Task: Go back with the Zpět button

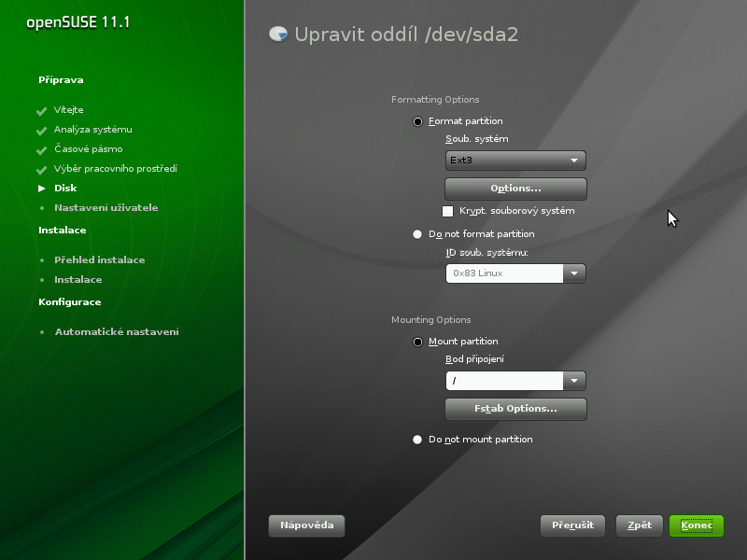Action: coord(640,525)
